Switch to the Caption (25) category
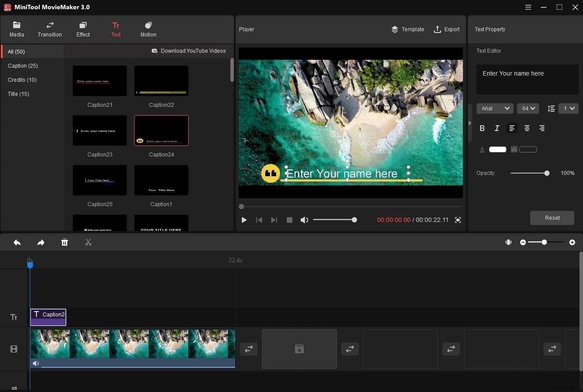 point(23,65)
